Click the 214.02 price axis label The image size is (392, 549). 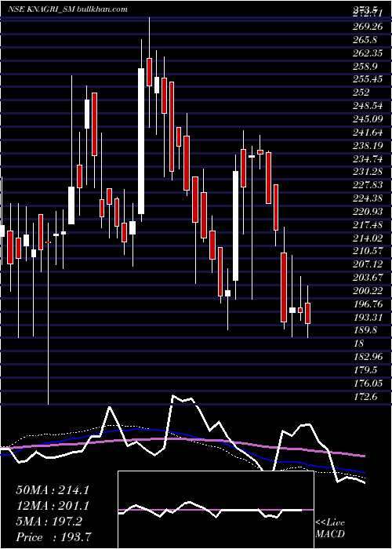pos(367,238)
